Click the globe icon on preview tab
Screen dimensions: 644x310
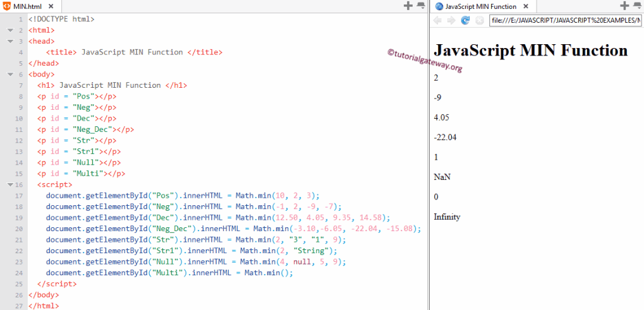click(x=439, y=6)
